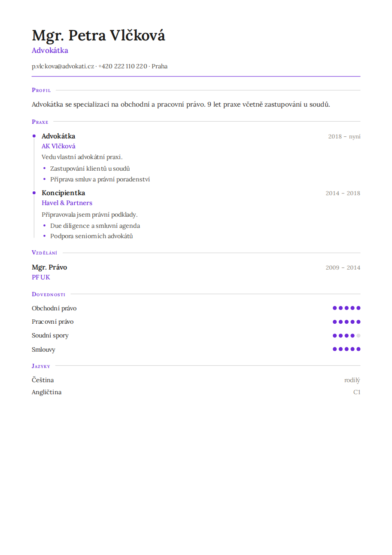Open the PF UK school link
This screenshot has width=392, height=555.
click(x=41, y=277)
